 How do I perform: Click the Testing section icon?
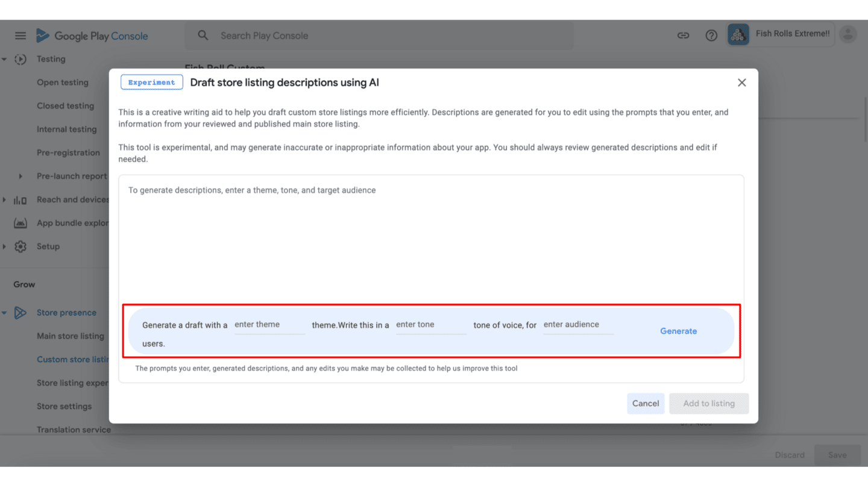point(20,59)
